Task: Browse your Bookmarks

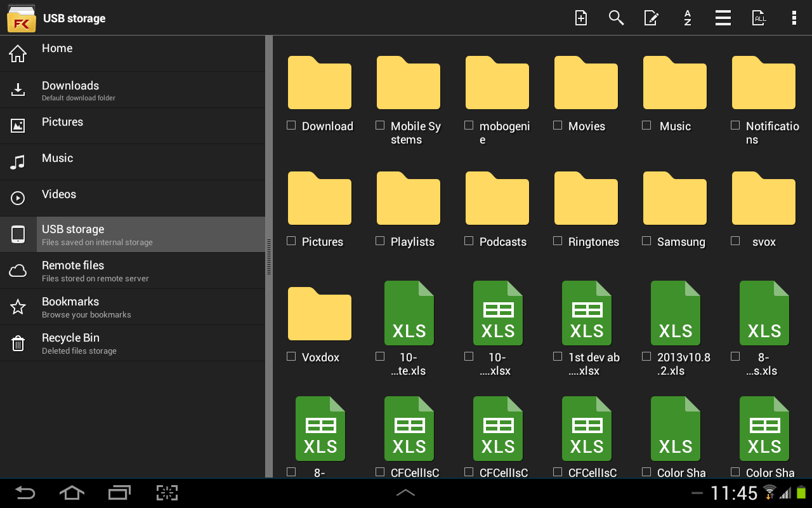Action: pos(70,307)
